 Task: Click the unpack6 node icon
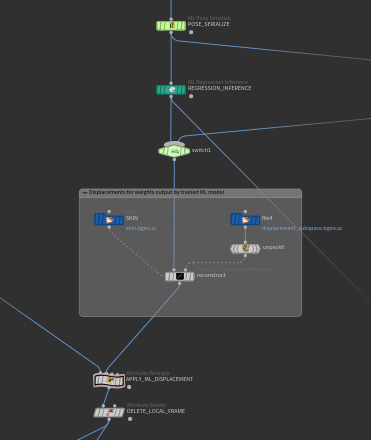click(245, 248)
